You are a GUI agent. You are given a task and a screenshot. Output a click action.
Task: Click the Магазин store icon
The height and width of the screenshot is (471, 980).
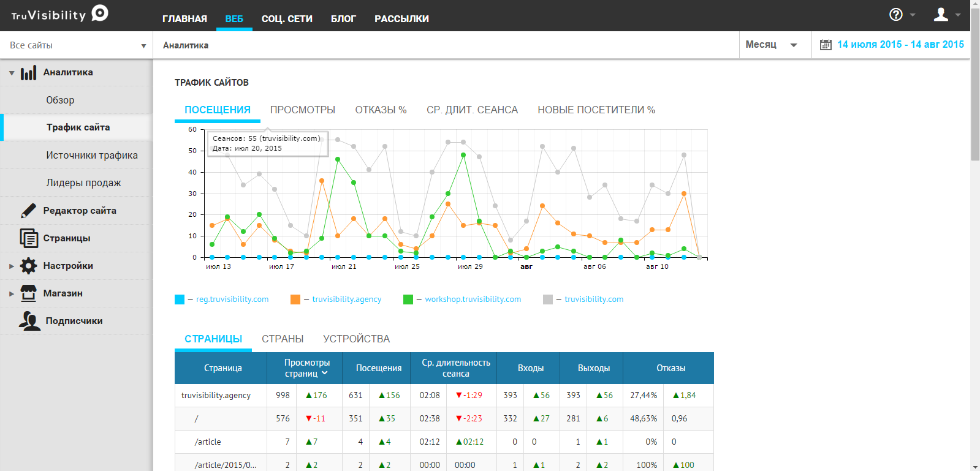click(28, 293)
